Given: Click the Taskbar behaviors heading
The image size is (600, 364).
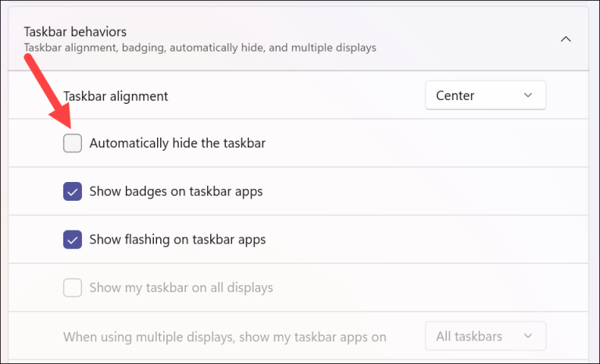Looking at the screenshot, I should 75,32.
